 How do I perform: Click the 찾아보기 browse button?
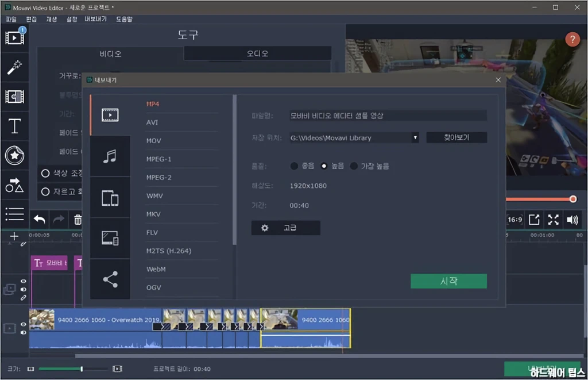click(457, 137)
